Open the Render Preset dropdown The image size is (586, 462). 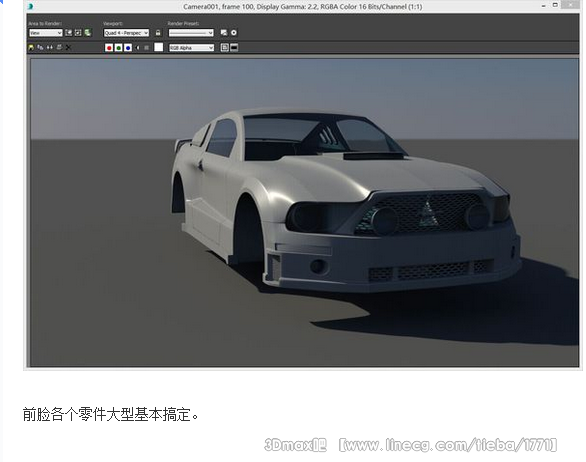[191, 33]
